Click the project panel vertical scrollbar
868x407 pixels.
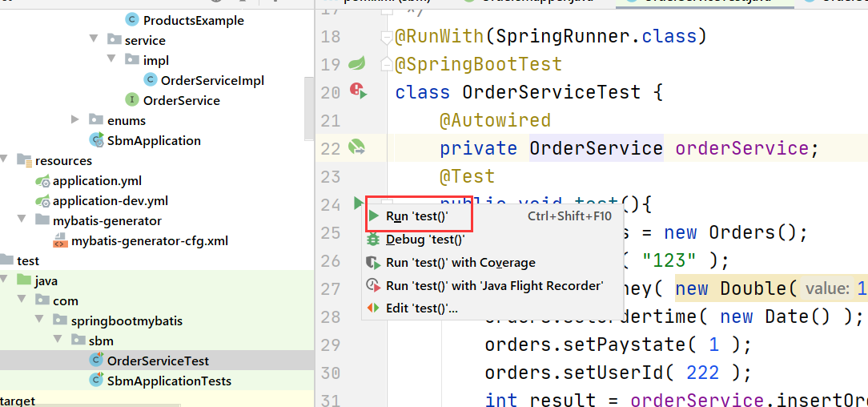click(x=309, y=108)
